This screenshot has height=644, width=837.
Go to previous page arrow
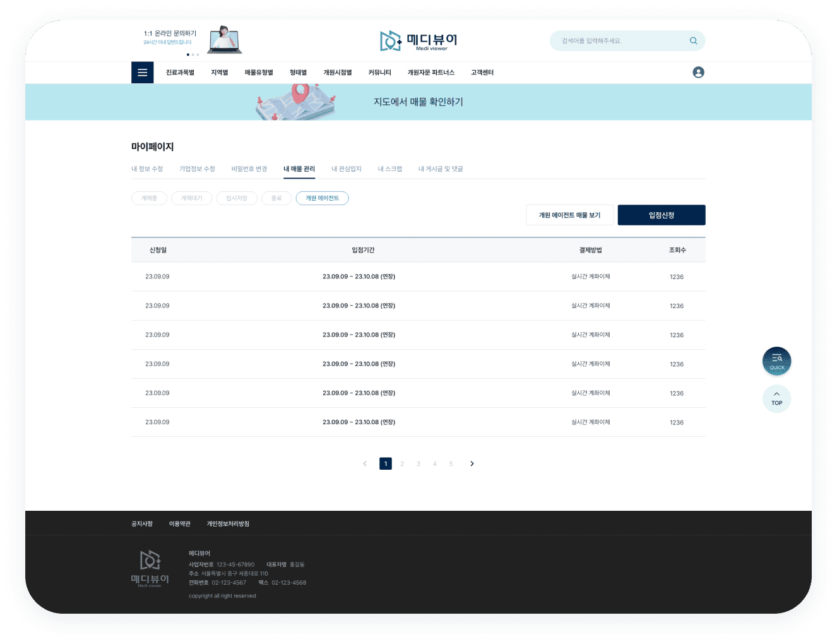pos(365,463)
